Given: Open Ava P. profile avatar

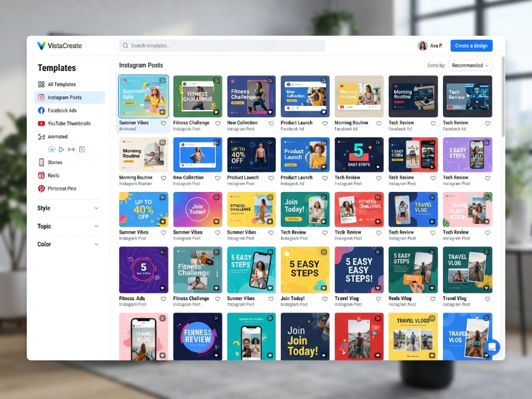Looking at the screenshot, I should (x=422, y=46).
